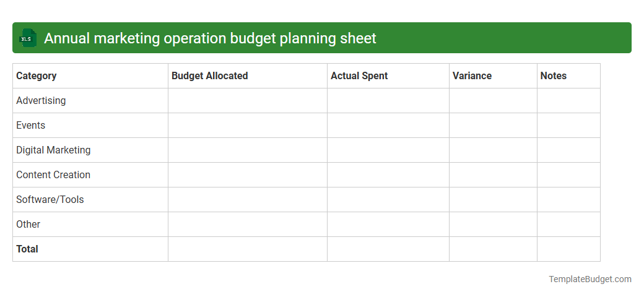Select the bold 'Total' row label

pyautogui.click(x=27, y=249)
